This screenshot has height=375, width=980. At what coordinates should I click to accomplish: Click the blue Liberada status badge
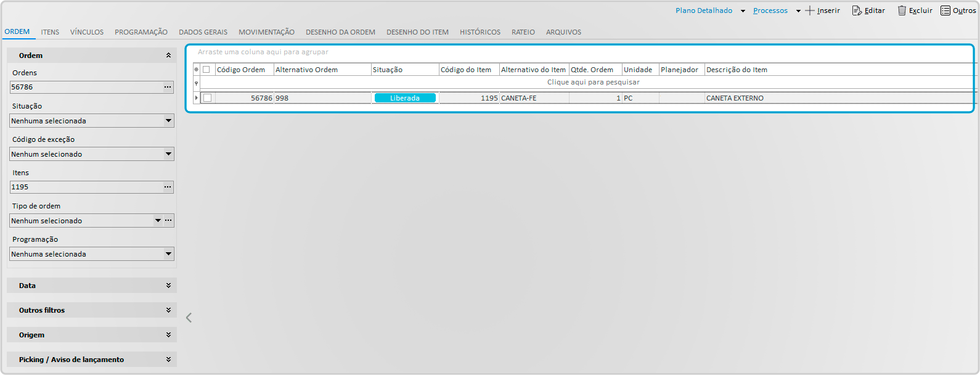pyautogui.click(x=405, y=98)
